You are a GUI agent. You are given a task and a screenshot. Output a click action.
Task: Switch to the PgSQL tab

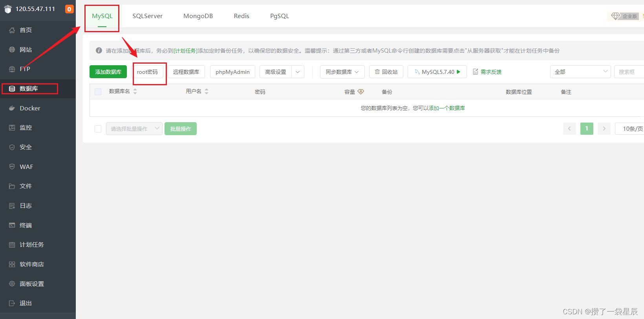pyautogui.click(x=280, y=16)
